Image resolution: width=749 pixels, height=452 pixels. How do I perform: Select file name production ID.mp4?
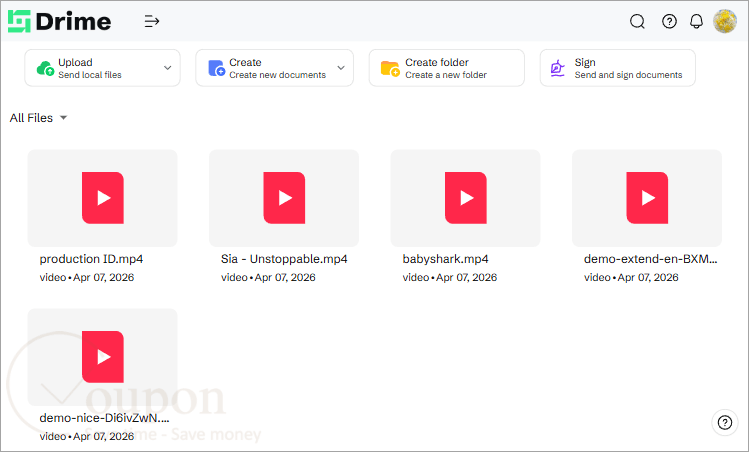click(91, 259)
